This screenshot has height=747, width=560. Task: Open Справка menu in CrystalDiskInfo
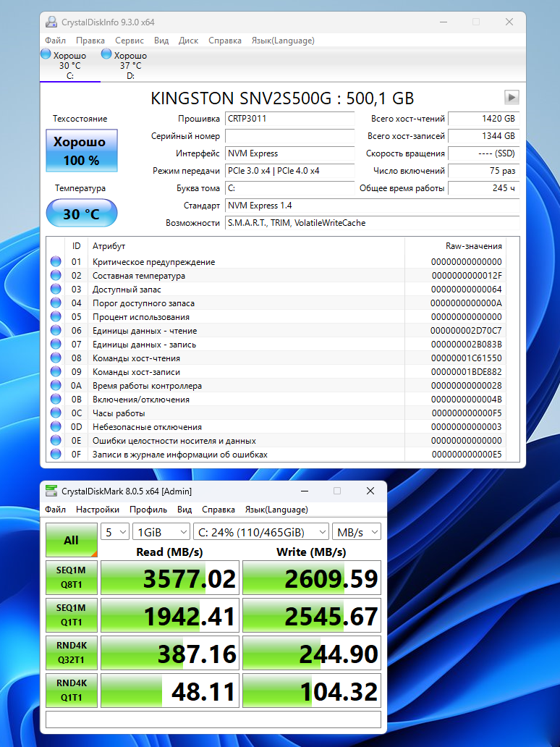coord(225,41)
